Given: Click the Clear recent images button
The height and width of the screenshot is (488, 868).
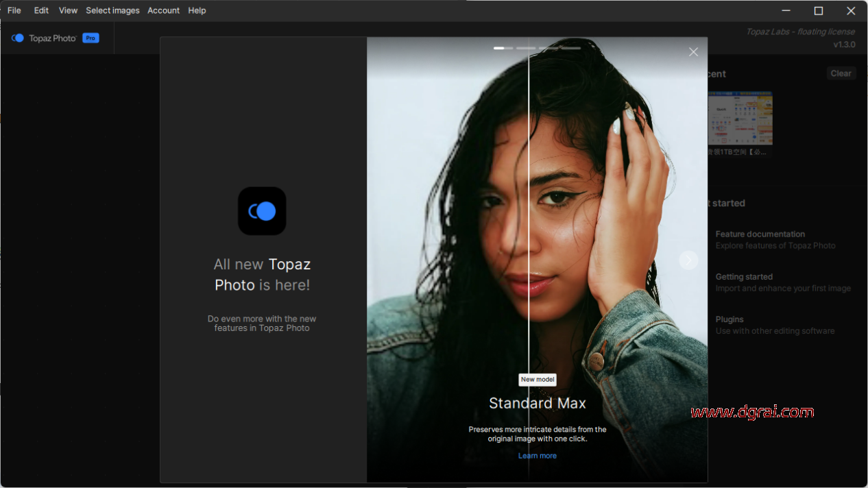Looking at the screenshot, I should click(x=841, y=73).
